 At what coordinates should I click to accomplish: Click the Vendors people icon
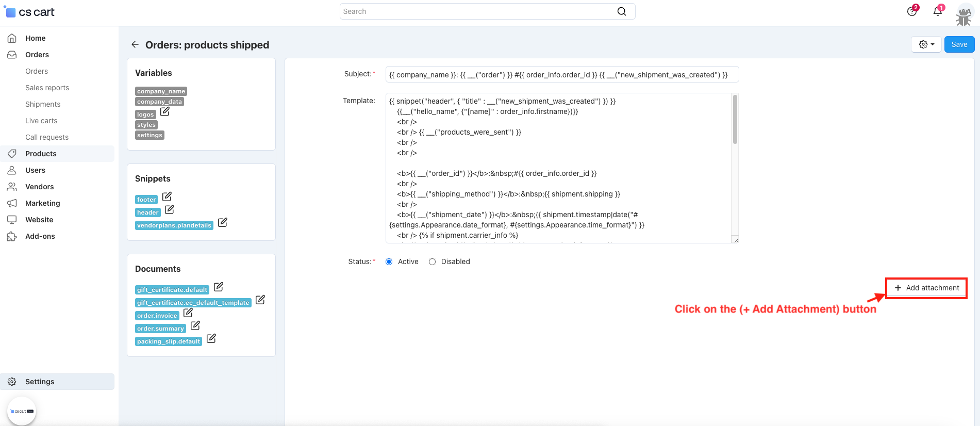(12, 187)
